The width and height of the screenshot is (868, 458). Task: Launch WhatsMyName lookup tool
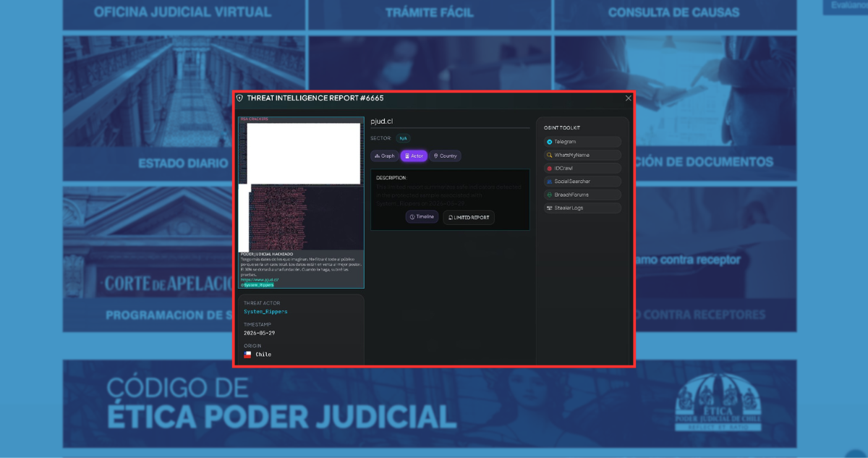(582, 155)
